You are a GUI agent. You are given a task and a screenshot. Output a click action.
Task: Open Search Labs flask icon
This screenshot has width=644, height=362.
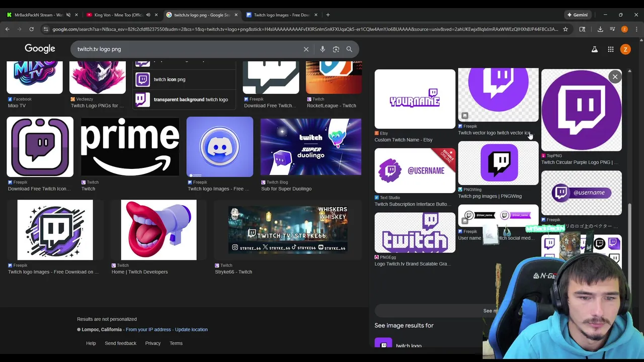[594, 49]
